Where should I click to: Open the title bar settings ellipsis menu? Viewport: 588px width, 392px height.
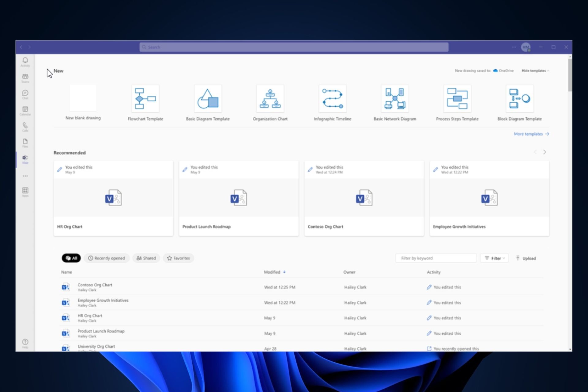(x=514, y=47)
